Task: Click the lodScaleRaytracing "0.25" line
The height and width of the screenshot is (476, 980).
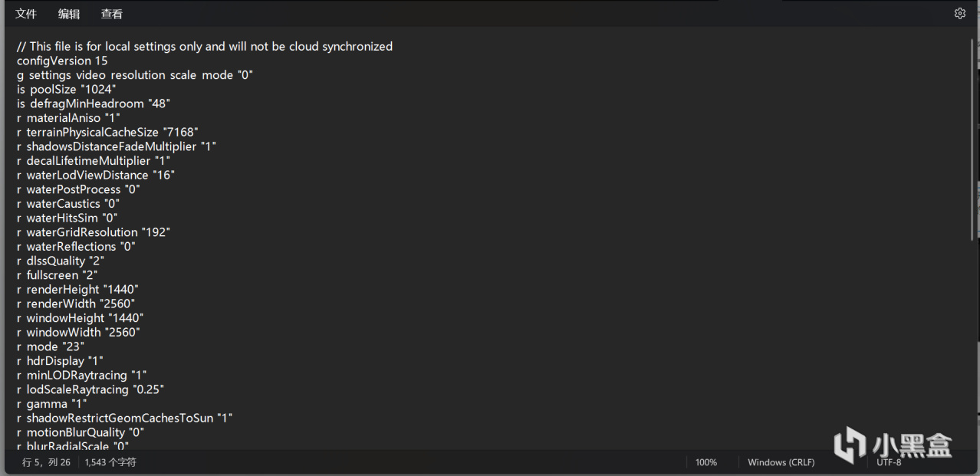Action: (90, 389)
